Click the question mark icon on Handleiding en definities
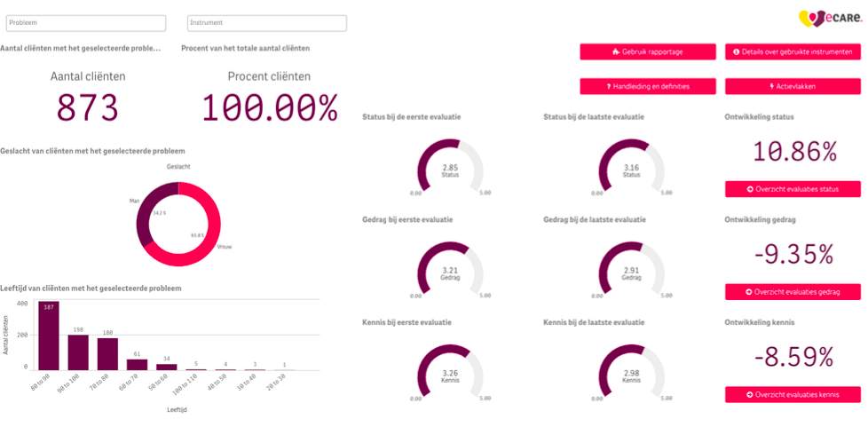The height and width of the screenshot is (427, 868). click(x=608, y=86)
